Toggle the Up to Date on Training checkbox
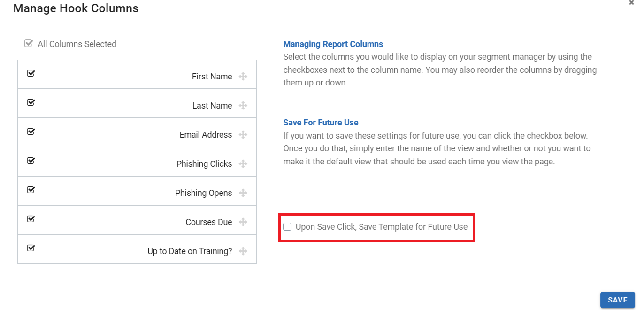 31,248
